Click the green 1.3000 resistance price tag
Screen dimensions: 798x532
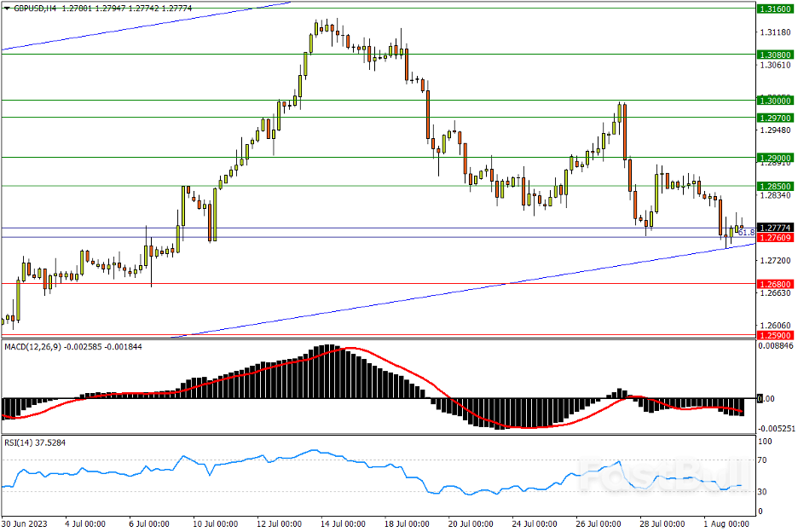774,101
